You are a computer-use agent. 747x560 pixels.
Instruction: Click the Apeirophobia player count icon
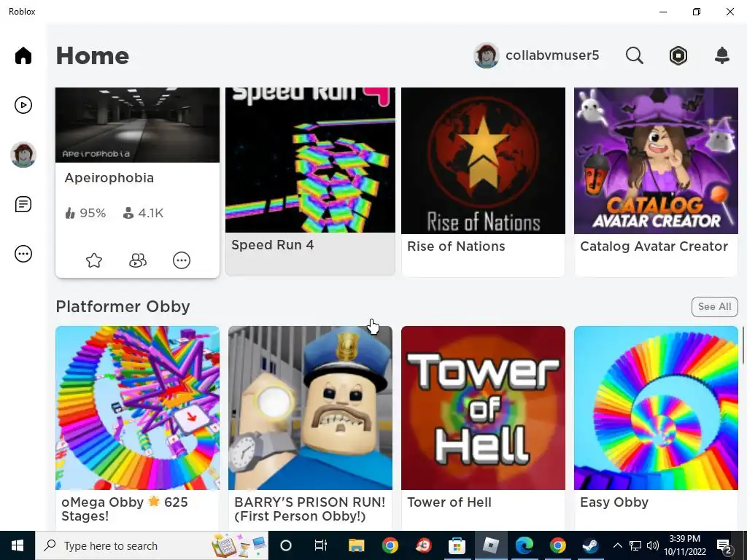click(x=128, y=214)
